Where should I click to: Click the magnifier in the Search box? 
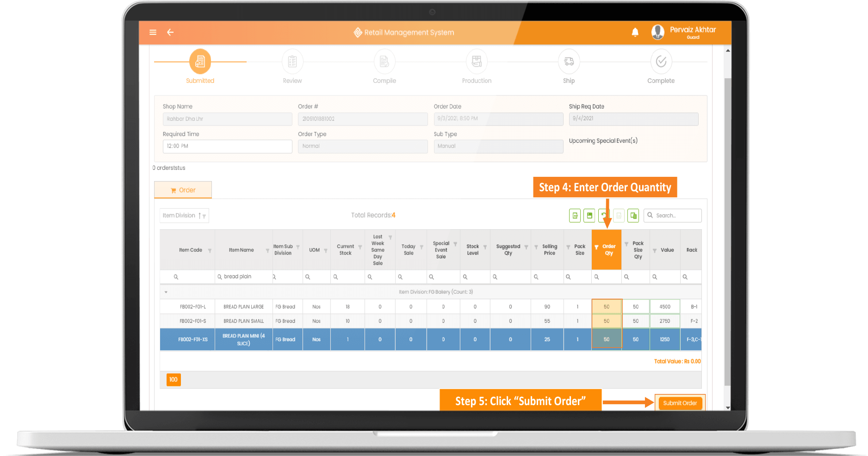tap(650, 215)
